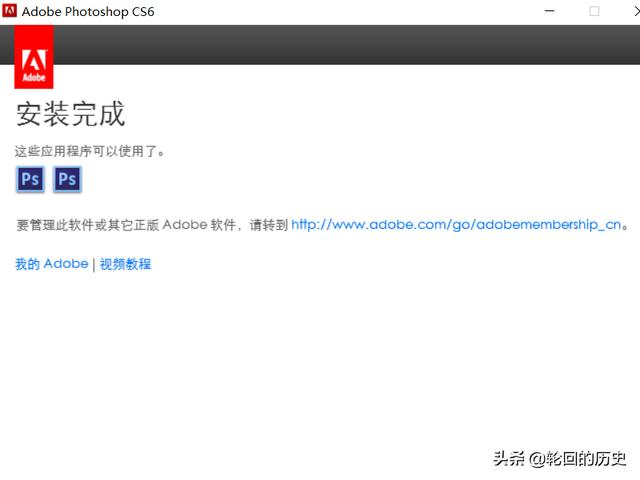
Task: Launch the first Photoshop Ps icon
Action: tap(30, 179)
